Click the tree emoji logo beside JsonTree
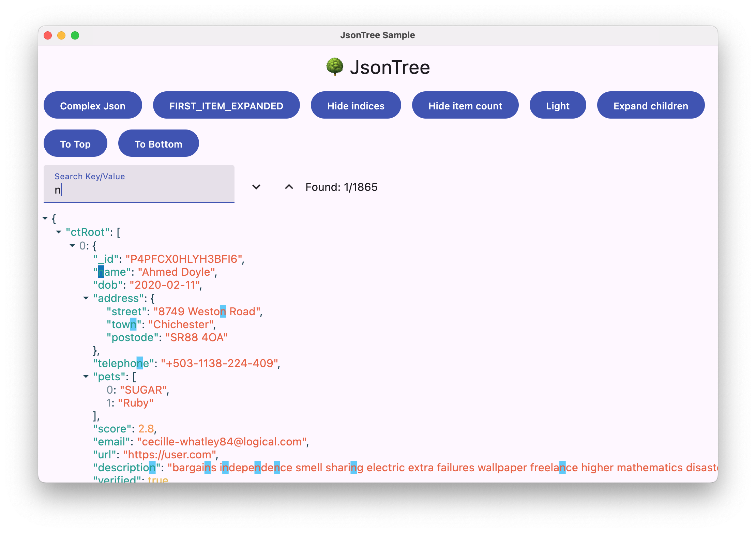The height and width of the screenshot is (533, 756). pos(334,67)
